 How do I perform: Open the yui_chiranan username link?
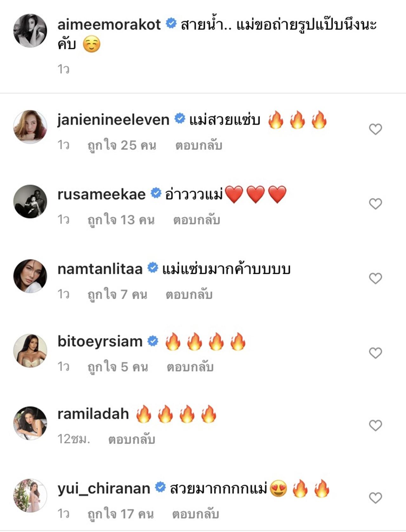[x=104, y=489]
